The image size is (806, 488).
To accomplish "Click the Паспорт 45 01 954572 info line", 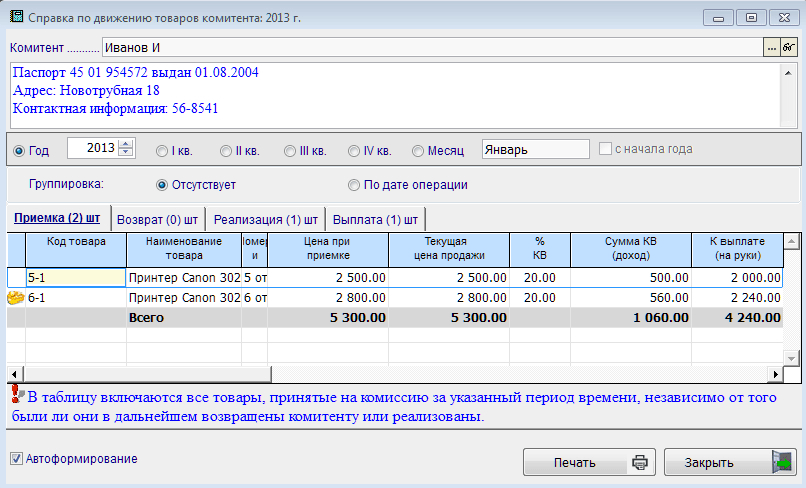I will tap(136, 73).
